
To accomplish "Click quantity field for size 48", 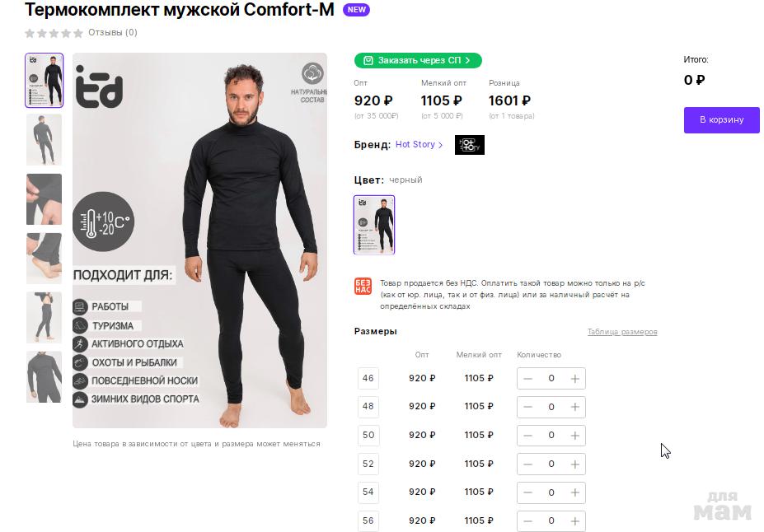I will (551, 407).
